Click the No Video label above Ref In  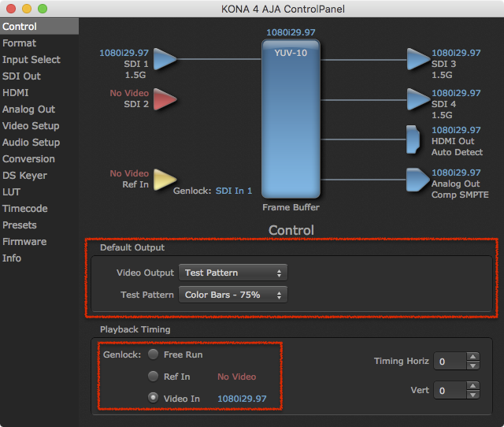pos(129,173)
